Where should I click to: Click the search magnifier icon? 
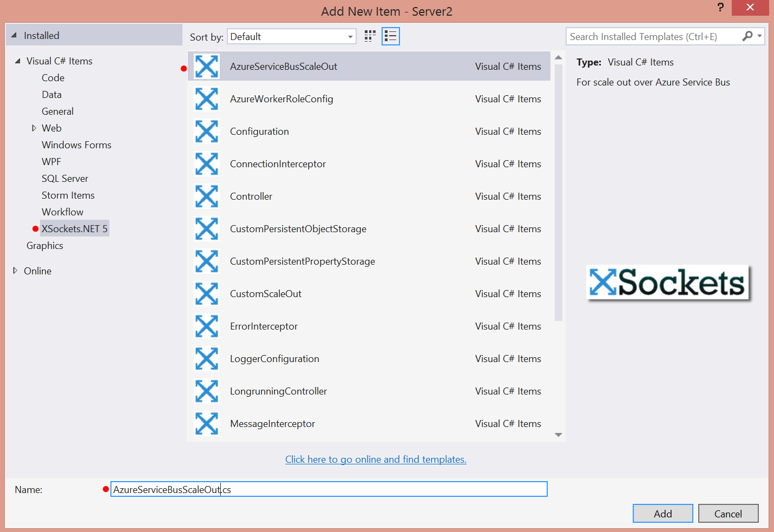747,36
